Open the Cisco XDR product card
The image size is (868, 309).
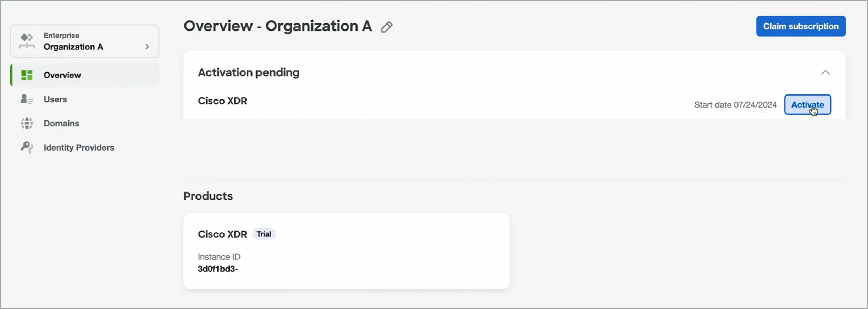pos(347,251)
